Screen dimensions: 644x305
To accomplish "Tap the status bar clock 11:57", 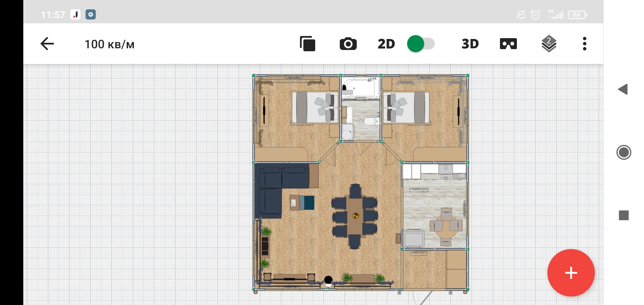I will (x=53, y=15).
